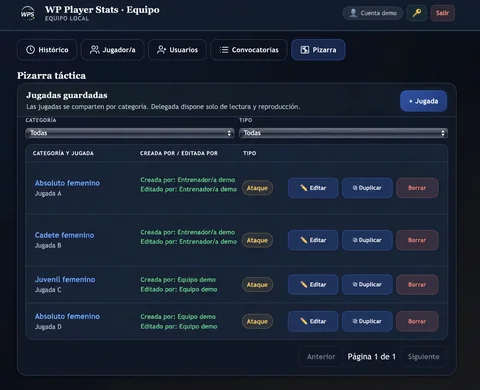Screen dimensions: 480x390
Task: Click the Jugadas guardadas heading
Action: click(x=67, y=95)
